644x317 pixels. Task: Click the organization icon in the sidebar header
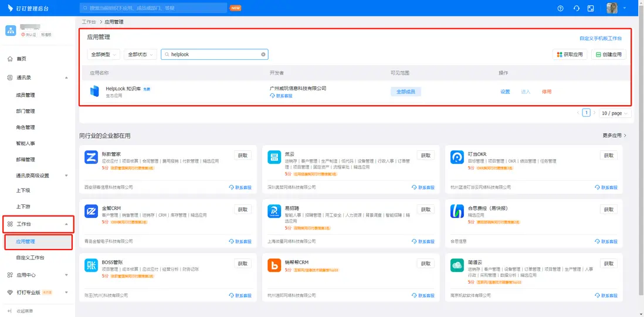coord(11,31)
